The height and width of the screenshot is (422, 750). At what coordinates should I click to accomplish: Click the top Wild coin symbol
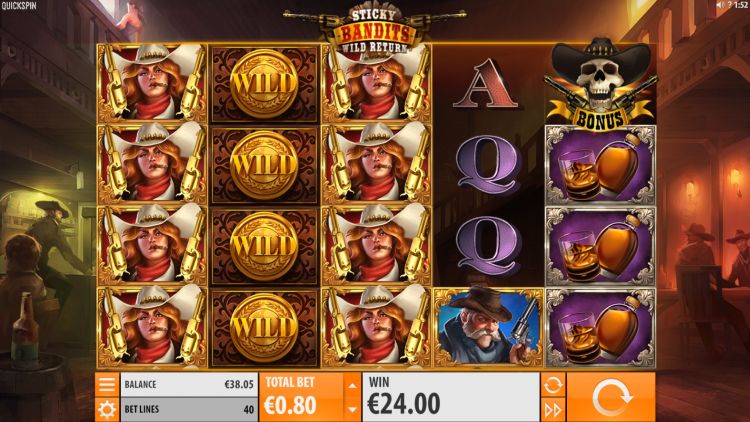point(265,84)
